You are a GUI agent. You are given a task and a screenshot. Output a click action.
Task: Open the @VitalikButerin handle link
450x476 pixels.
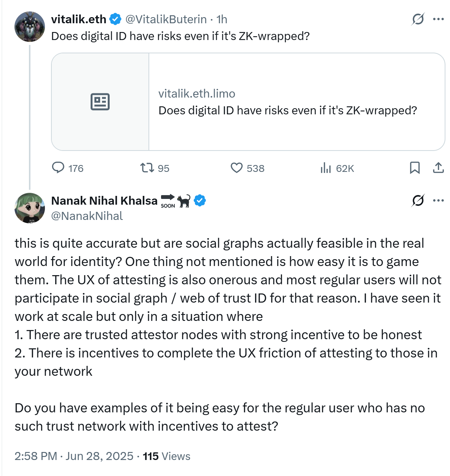166,19
